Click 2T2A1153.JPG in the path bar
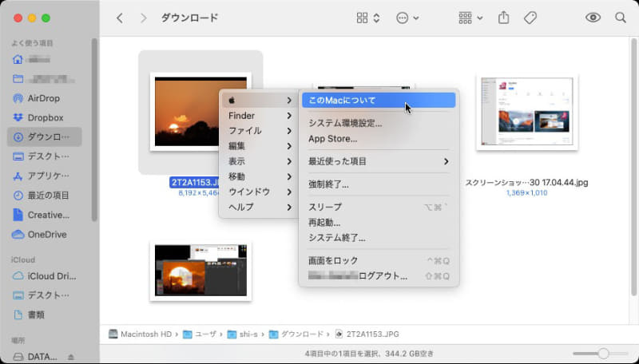This screenshot has height=364, width=639. (367, 334)
